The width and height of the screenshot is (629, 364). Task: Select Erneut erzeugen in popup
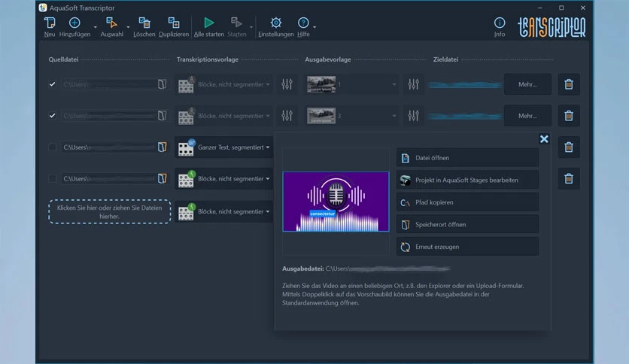(467, 247)
